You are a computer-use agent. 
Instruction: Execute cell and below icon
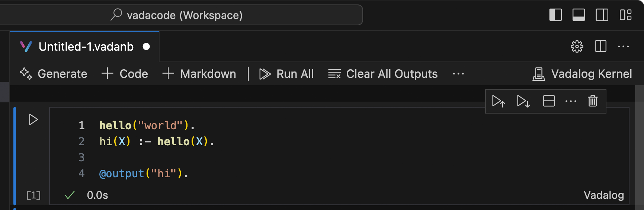click(x=523, y=101)
